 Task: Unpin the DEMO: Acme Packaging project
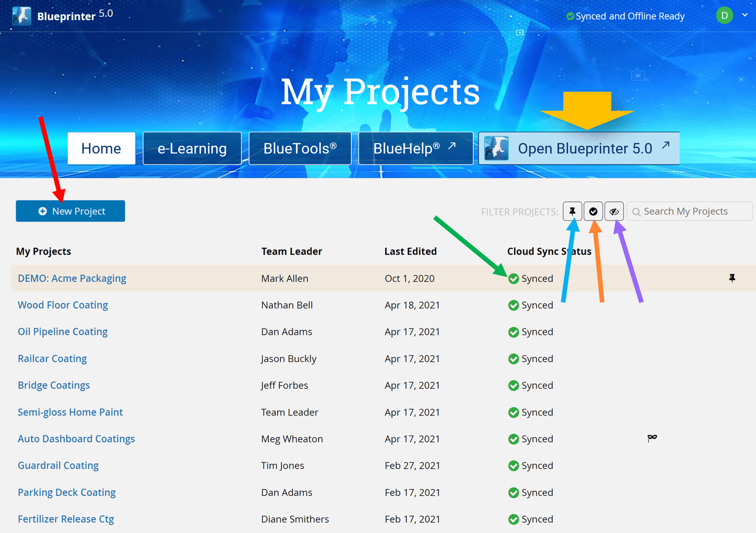click(x=732, y=278)
